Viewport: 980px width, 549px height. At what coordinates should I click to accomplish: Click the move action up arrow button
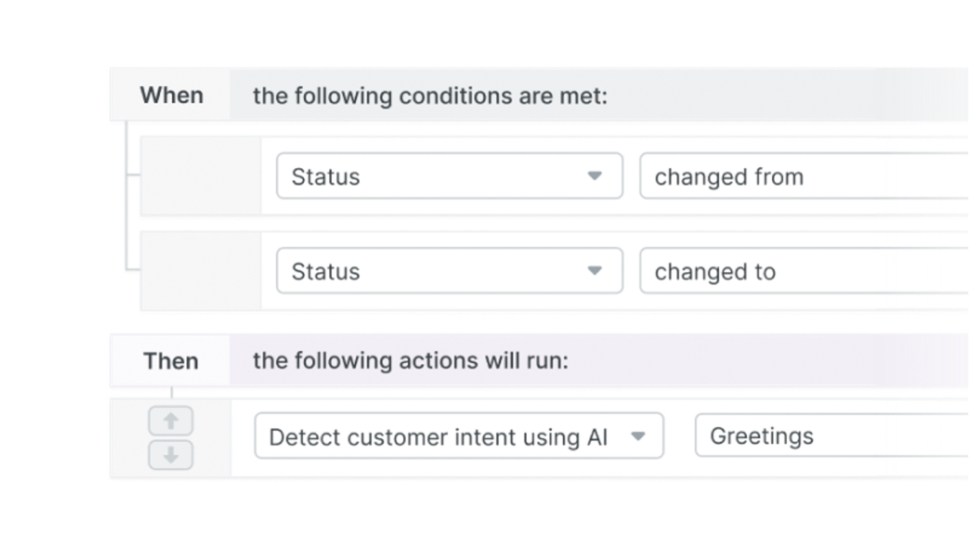coord(170,421)
